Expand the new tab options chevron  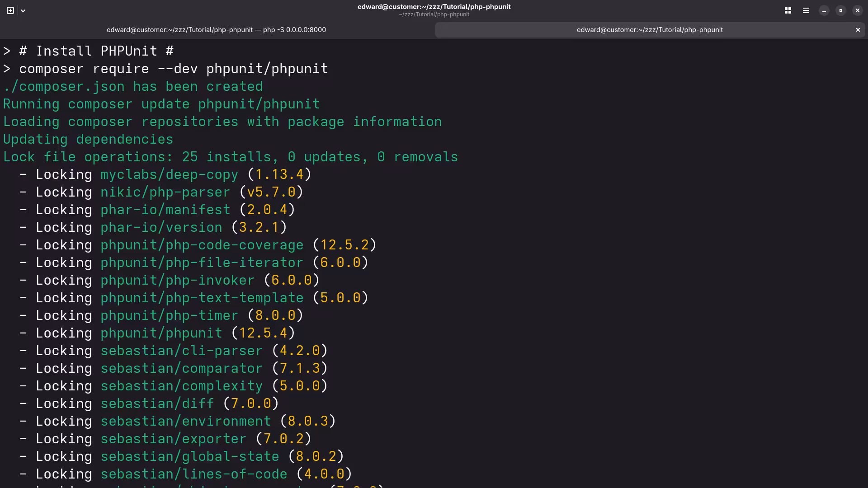(x=23, y=10)
